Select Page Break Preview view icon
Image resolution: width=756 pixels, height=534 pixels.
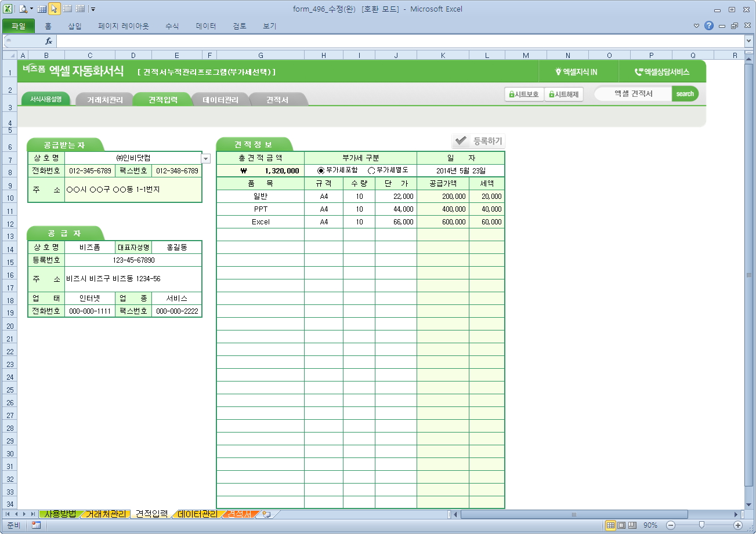point(632,525)
